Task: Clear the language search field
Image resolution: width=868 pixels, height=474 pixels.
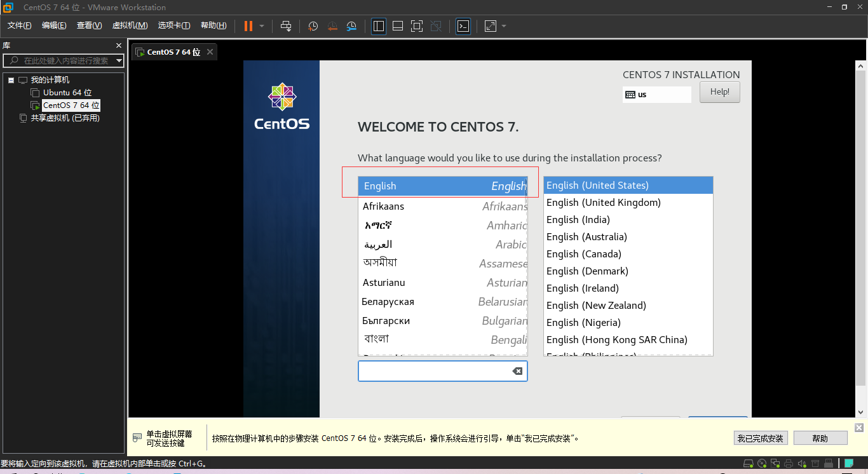Action: [517, 371]
